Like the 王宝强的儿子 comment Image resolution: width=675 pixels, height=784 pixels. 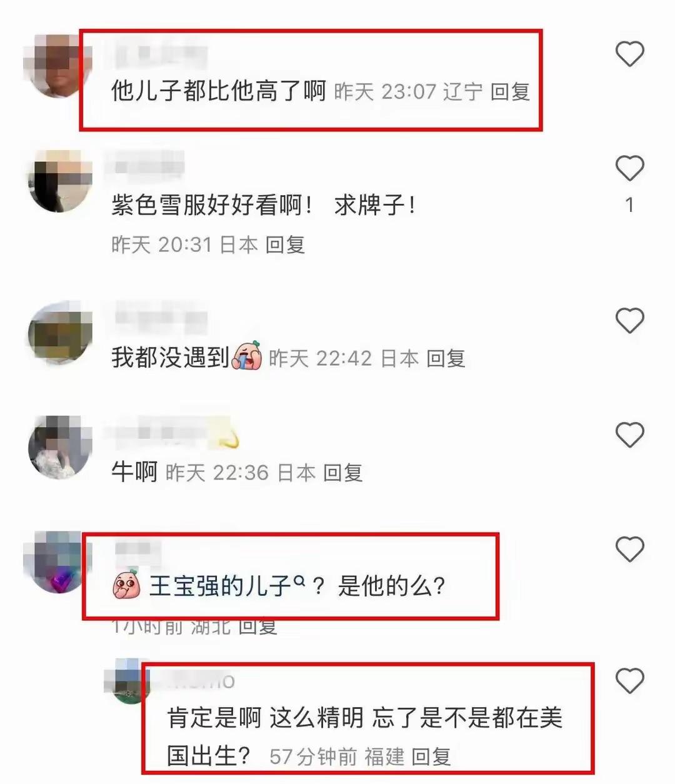coord(629,550)
